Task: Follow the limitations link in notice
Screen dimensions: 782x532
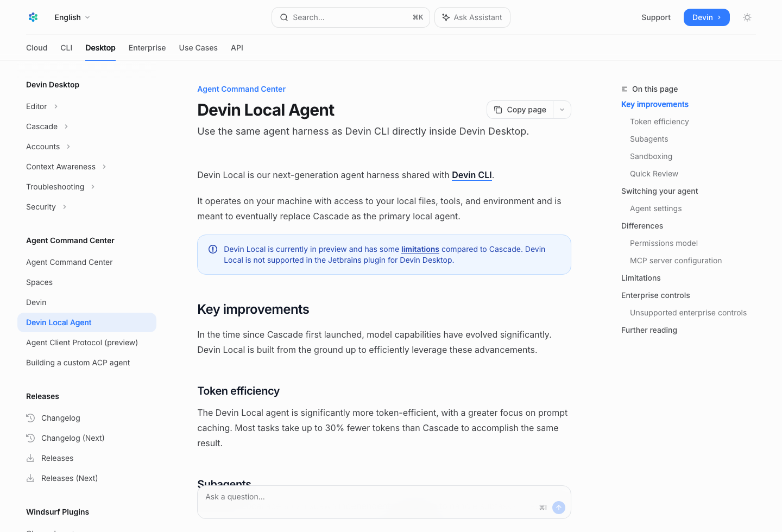Action: pyautogui.click(x=420, y=249)
